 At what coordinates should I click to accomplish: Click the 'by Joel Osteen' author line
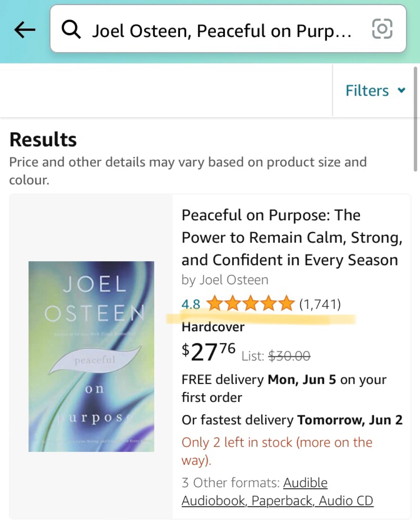click(x=225, y=280)
